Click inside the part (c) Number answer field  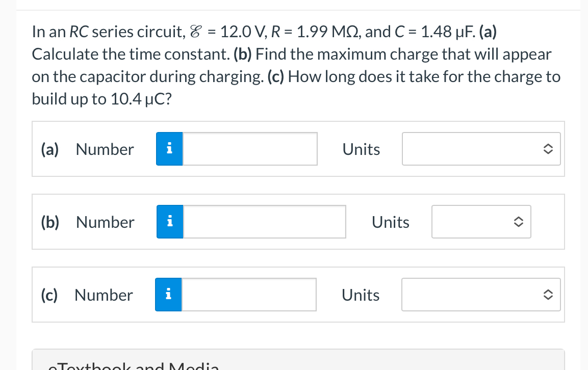pyautogui.click(x=249, y=295)
